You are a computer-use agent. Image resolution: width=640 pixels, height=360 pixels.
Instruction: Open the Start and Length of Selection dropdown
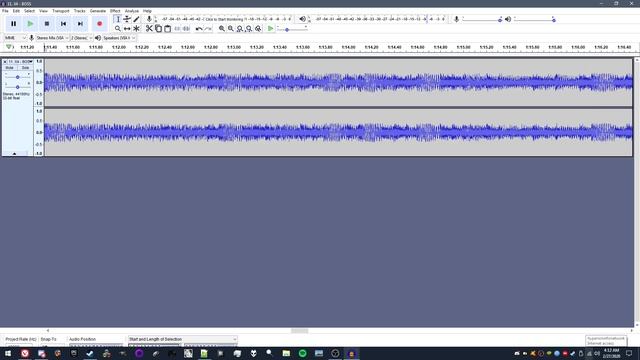(182, 339)
